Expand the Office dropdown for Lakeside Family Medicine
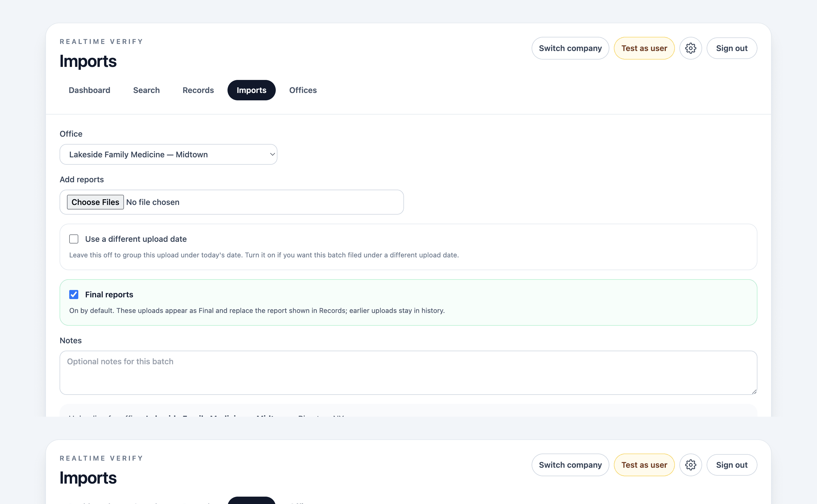Viewport: 817px width, 504px height. pos(169,154)
